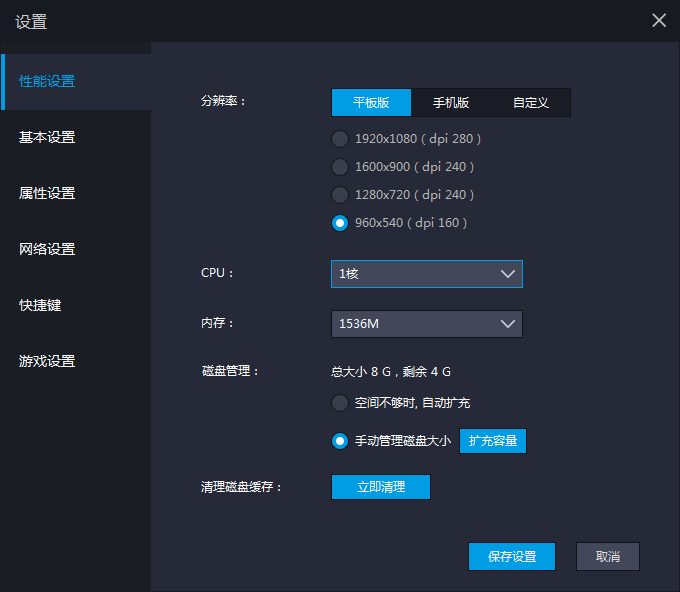Choose the 1280x720 (dpi 240) option

[340, 195]
